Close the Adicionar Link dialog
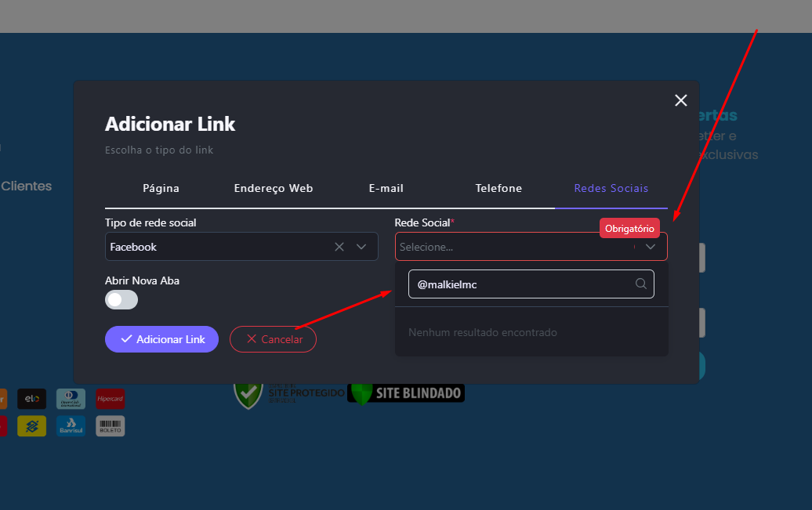 680,100
